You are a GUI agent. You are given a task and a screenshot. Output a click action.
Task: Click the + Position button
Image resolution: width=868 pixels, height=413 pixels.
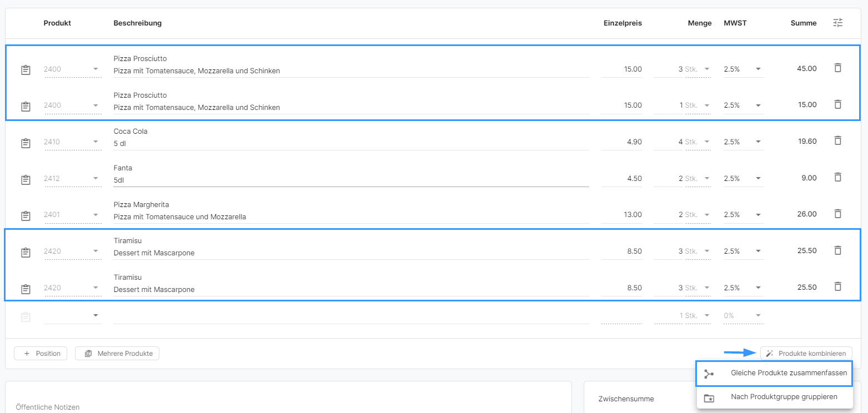coord(41,354)
